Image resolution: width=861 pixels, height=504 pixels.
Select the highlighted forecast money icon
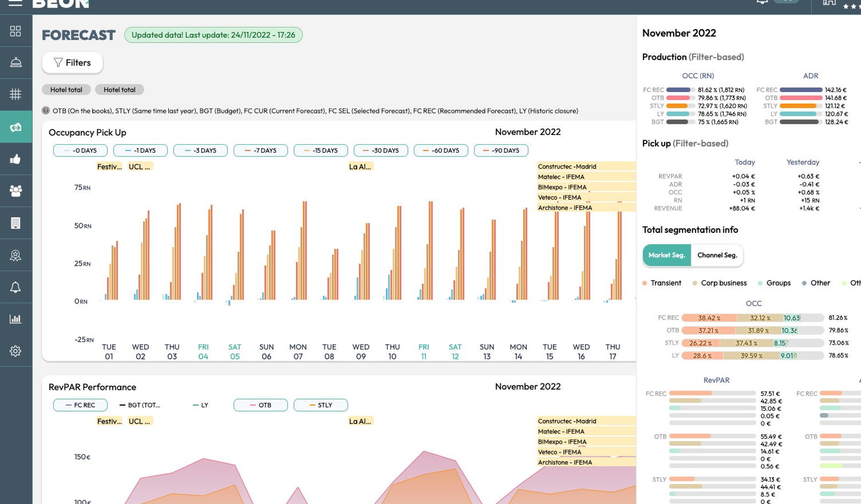pos(16,127)
